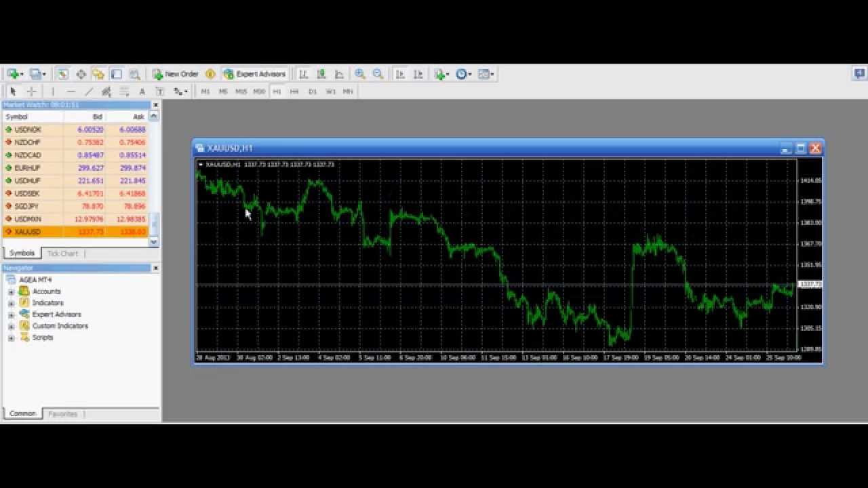Zoom out on the chart
The image size is (868, 488).
[378, 74]
